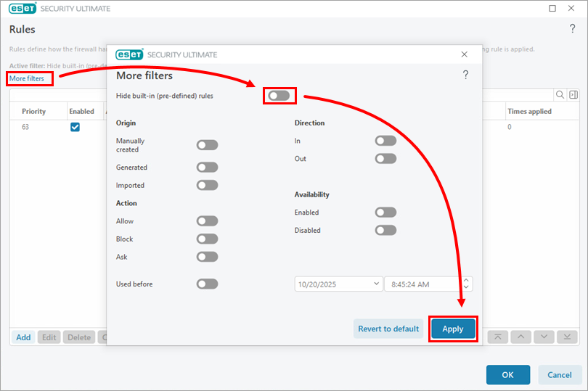
Task: Move rule to top with the arrow button
Action: tap(497, 337)
